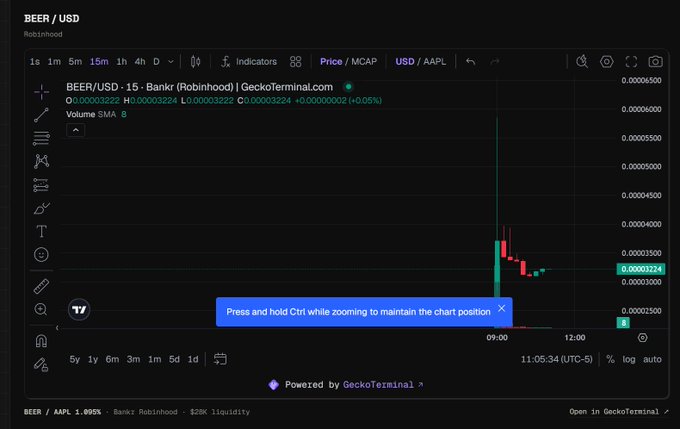Click the BEER/USD chart title legend
The height and width of the screenshot is (429, 680).
point(199,87)
